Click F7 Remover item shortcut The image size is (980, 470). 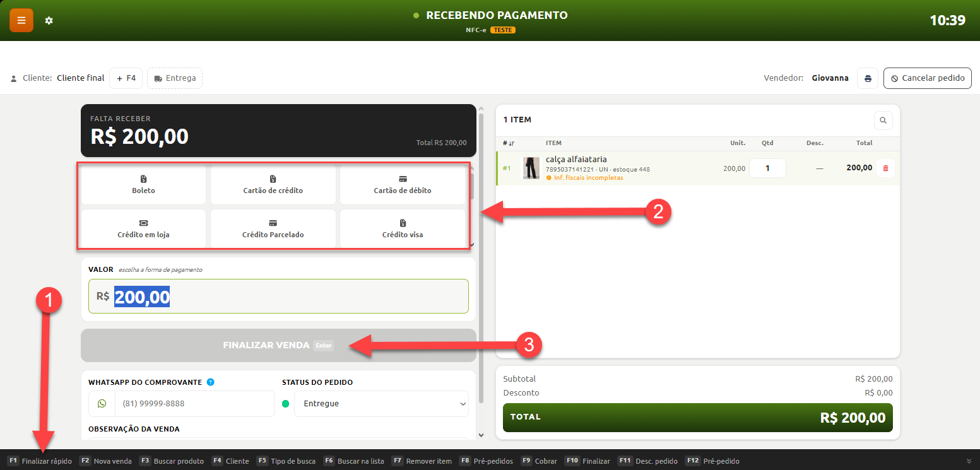pyautogui.click(x=422, y=461)
